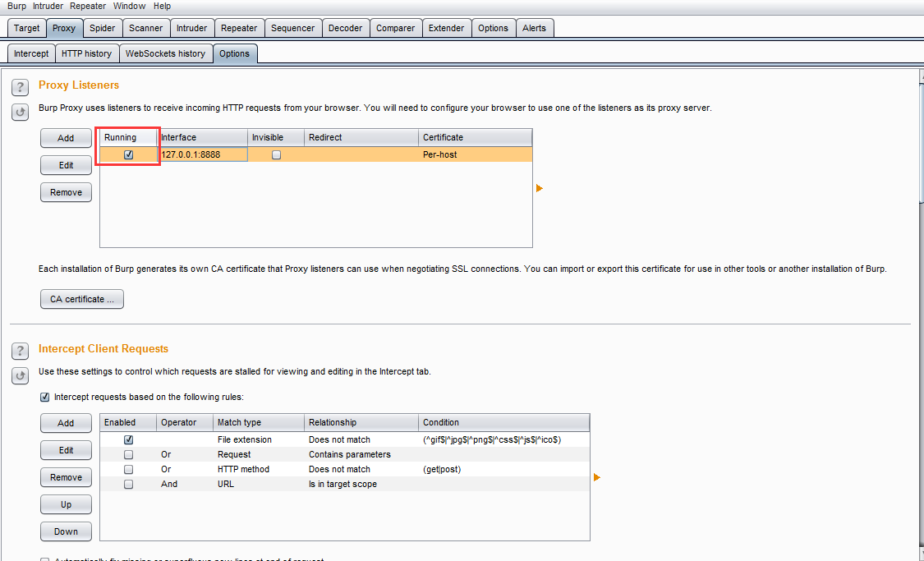924x561 pixels.
Task: Disable the File extension rule checkbox
Action: [x=128, y=439]
